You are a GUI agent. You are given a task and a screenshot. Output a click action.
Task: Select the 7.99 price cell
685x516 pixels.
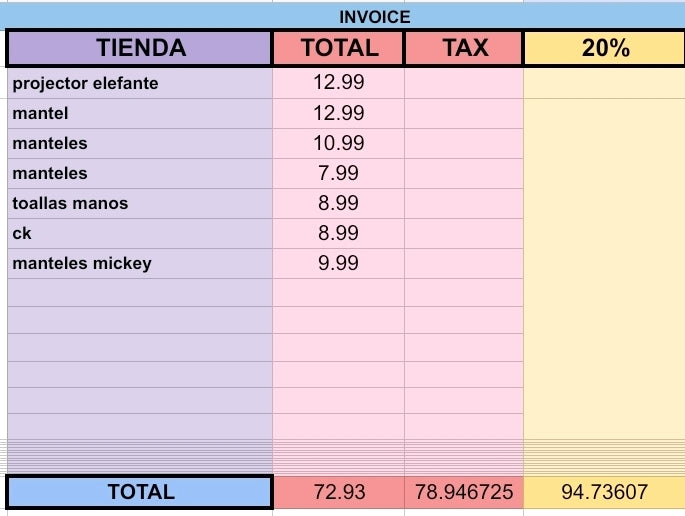point(339,173)
